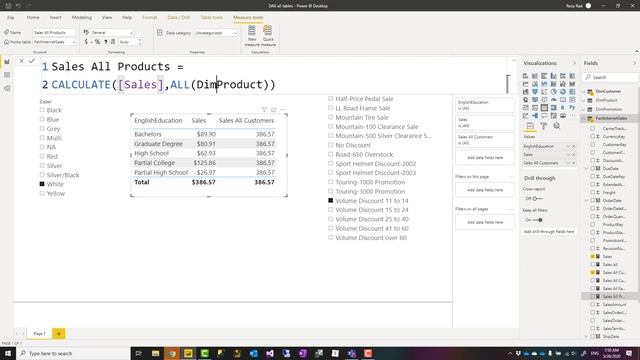Toggle the Keep all filters switch
This screenshot has width=640, height=360.
538,220
